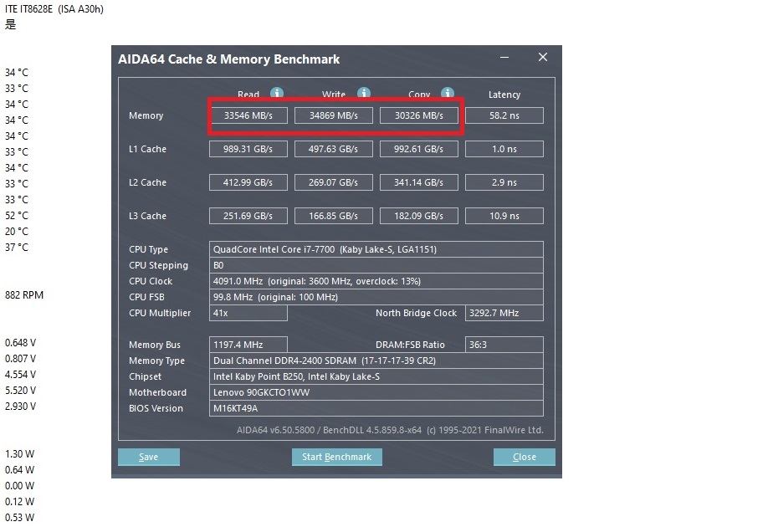This screenshot has height=532, width=768.
Task: Click the BIOS Version field M16KT49A
Action: 376,408
